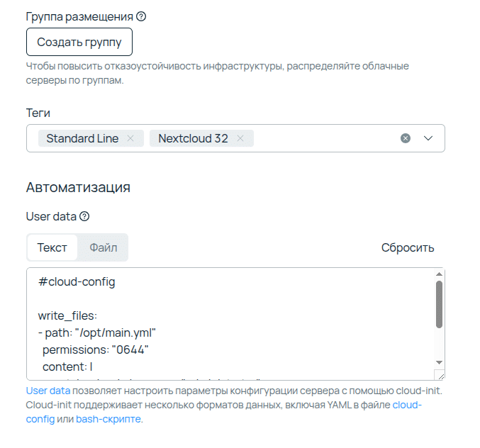The height and width of the screenshot is (448, 480).
Task: Click Сбросить to reset user data
Action: [408, 247]
